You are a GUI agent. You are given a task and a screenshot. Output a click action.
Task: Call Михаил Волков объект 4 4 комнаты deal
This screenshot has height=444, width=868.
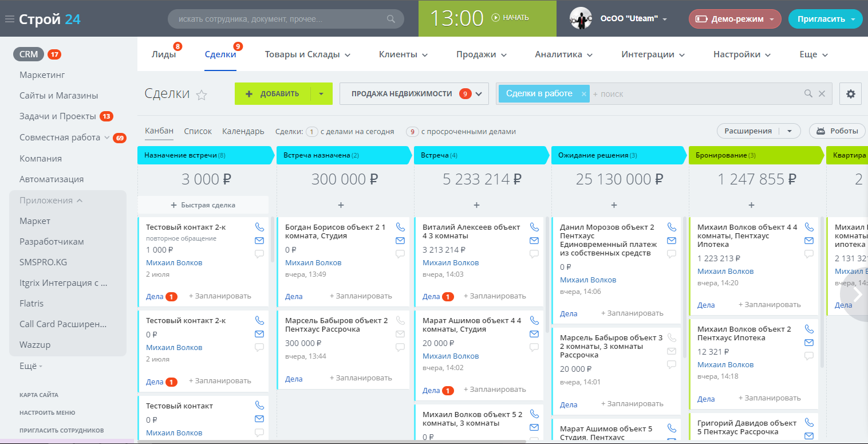tap(809, 227)
